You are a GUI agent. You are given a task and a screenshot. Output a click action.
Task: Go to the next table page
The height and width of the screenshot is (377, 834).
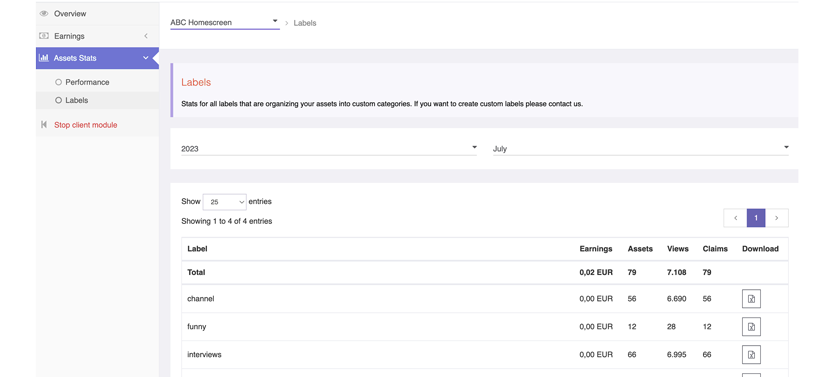tap(777, 218)
